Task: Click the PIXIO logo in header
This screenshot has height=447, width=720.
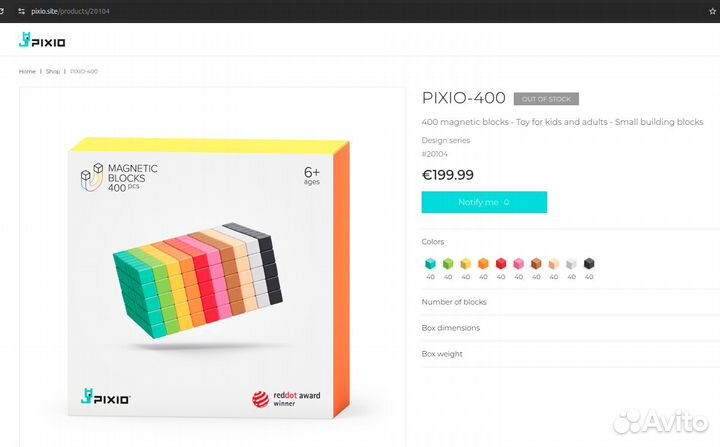Action: [42, 40]
